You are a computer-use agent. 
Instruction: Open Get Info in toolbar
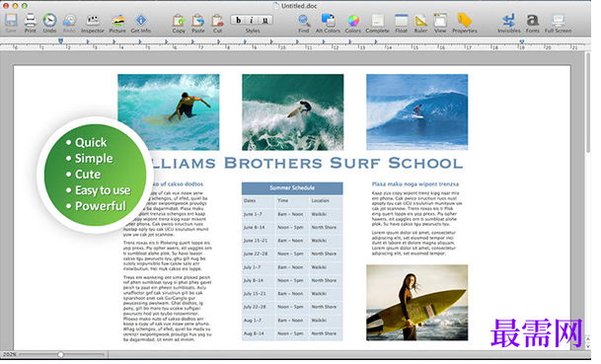pyautogui.click(x=141, y=20)
